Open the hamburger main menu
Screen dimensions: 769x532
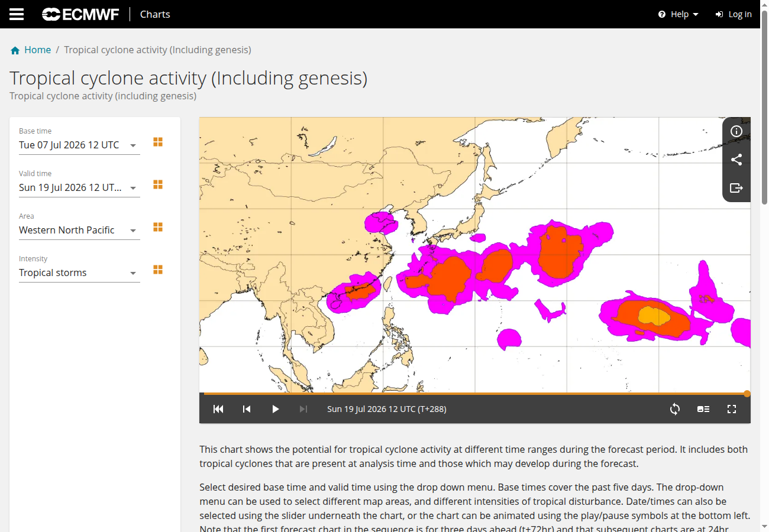[17, 14]
